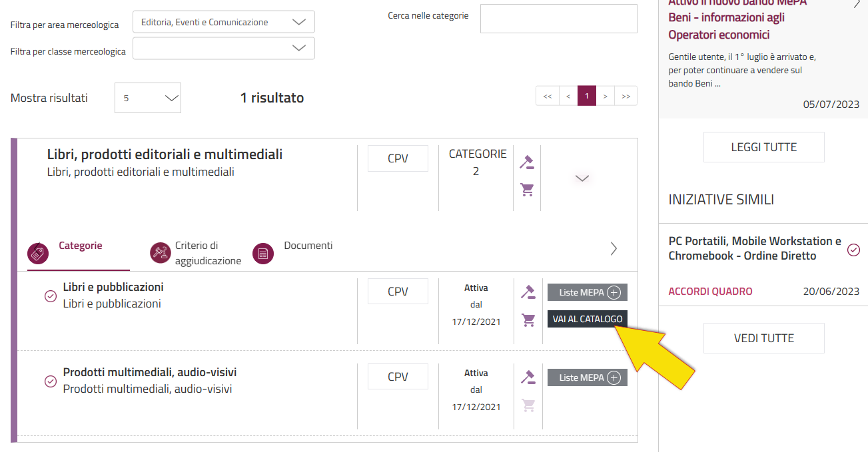
Task: Click the Cerca nelle categorie search field
Action: tap(559, 19)
